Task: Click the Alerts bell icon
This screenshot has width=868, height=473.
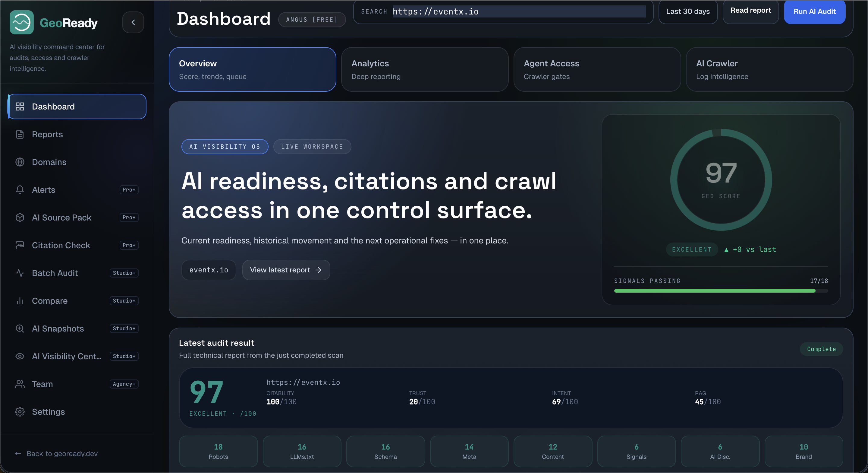Action: coord(20,190)
